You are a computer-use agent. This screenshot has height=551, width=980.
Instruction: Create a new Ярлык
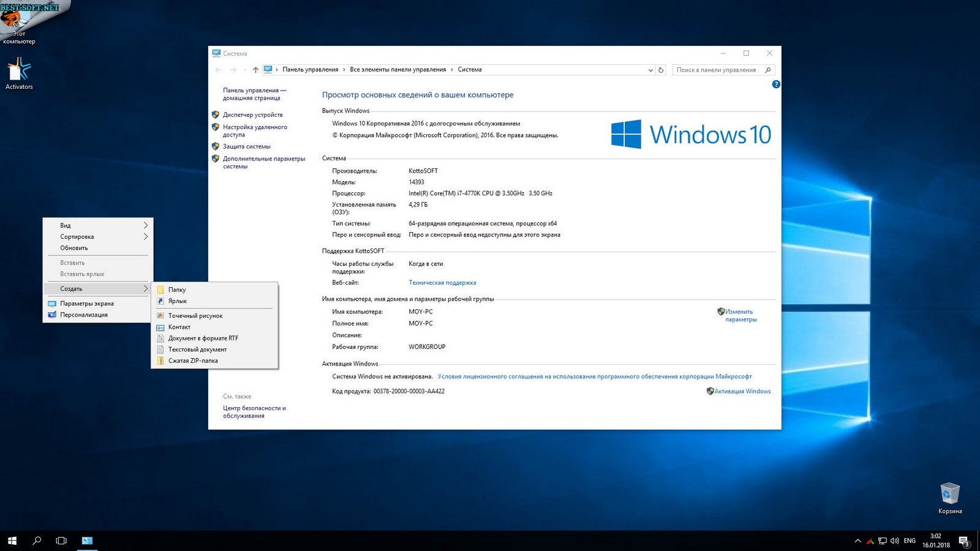pos(214,301)
